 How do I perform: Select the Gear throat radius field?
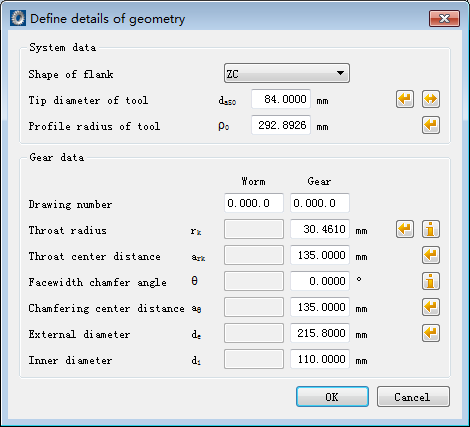click(320, 229)
